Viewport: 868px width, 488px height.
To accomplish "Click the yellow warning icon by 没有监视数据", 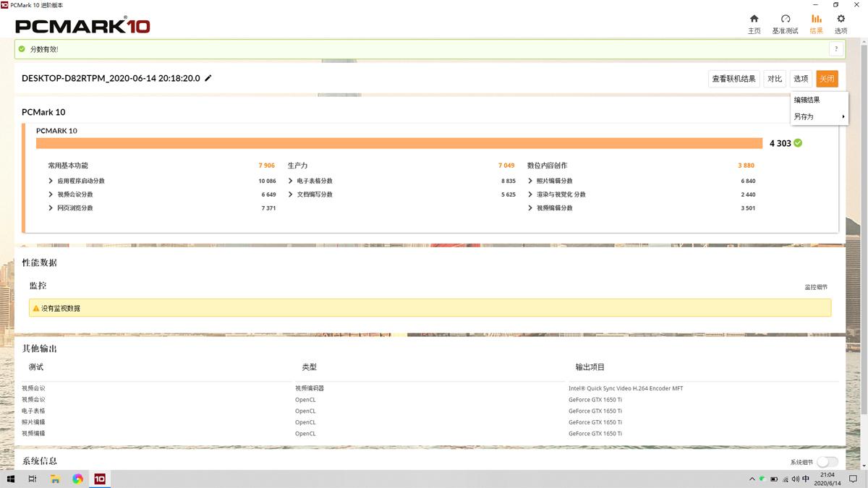I will coord(36,308).
